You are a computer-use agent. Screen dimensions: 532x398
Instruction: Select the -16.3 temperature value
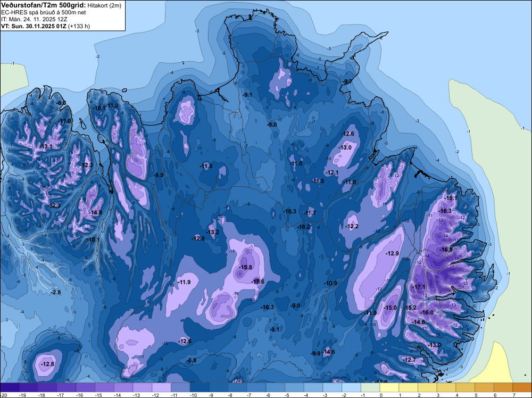[x=445, y=211]
